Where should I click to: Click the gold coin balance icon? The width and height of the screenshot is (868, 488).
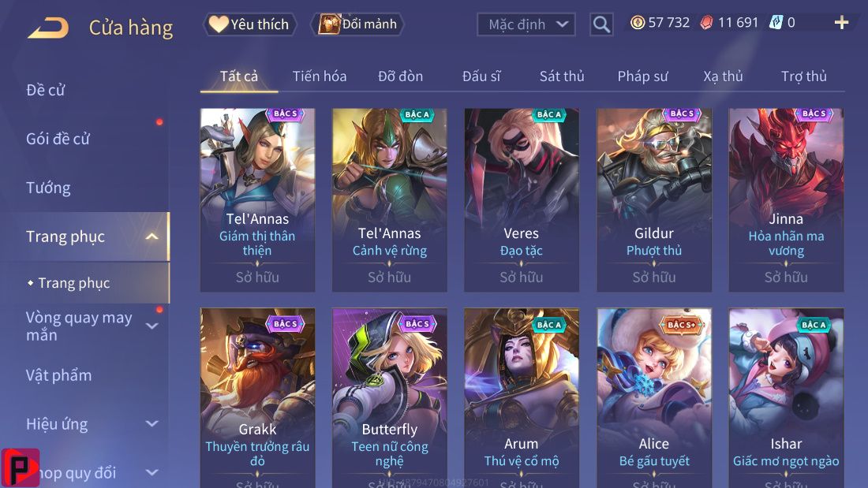[637, 23]
